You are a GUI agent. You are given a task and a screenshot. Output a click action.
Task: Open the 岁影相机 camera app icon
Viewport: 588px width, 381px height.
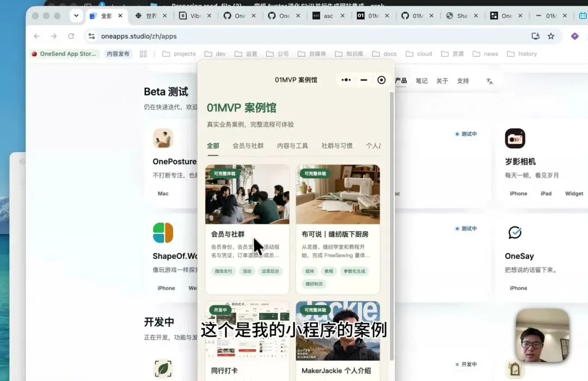point(515,138)
